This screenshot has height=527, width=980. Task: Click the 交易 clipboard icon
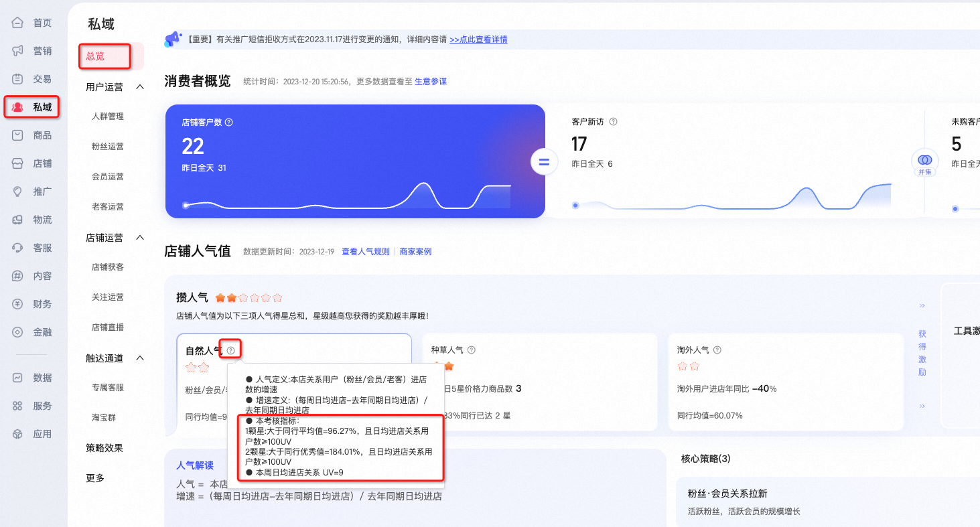(18, 79)
